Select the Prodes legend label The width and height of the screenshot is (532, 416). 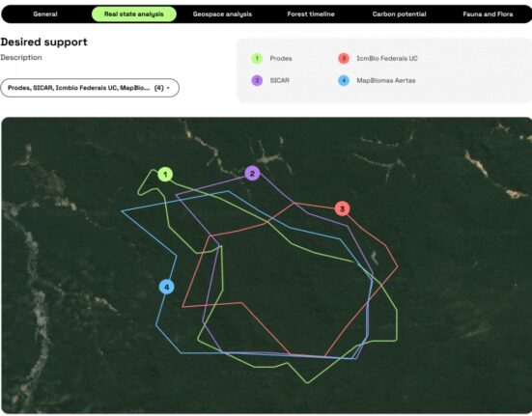tap(281, 58)
